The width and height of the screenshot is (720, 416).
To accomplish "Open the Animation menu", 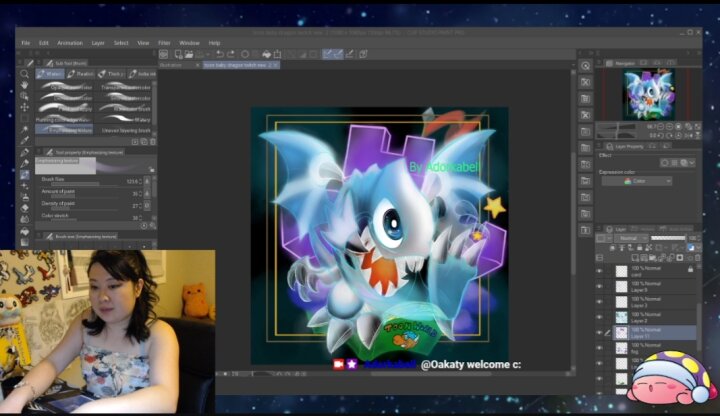I will point(70,43).
